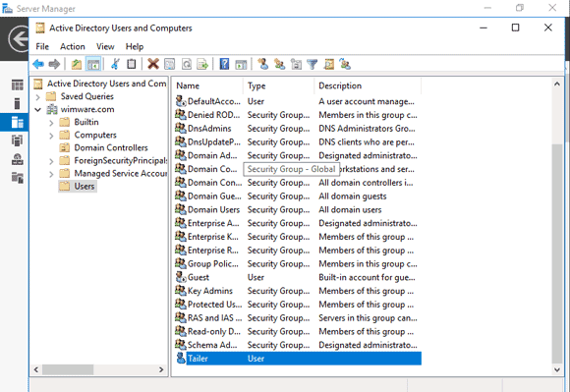
Task: Collapse the wimware.com domain node
Action: tap(37, 109)
